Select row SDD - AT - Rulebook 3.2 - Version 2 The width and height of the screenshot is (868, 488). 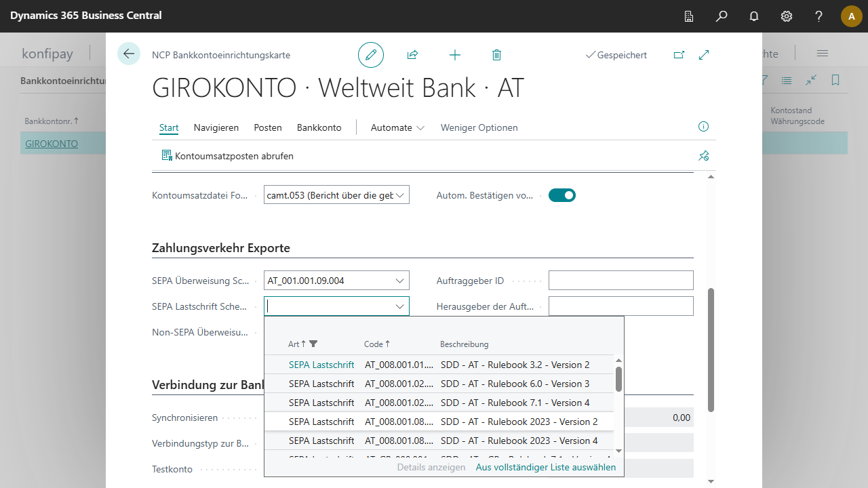coord(439,365)
